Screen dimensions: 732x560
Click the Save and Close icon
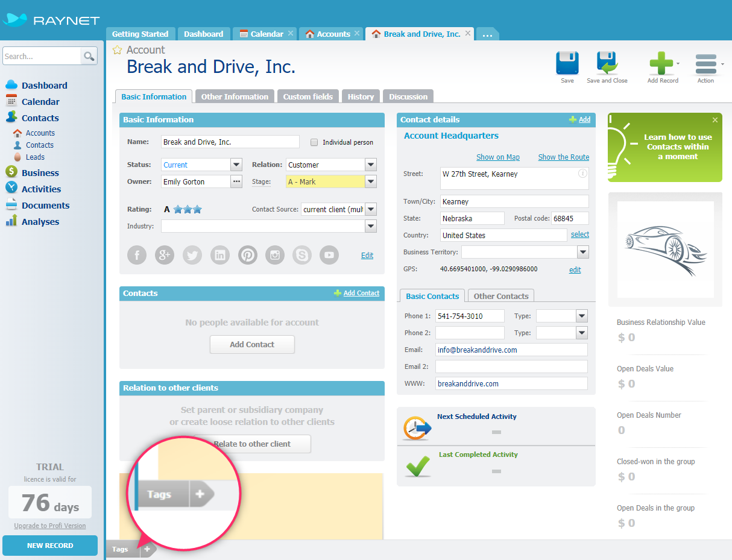[x=607, y=63]
